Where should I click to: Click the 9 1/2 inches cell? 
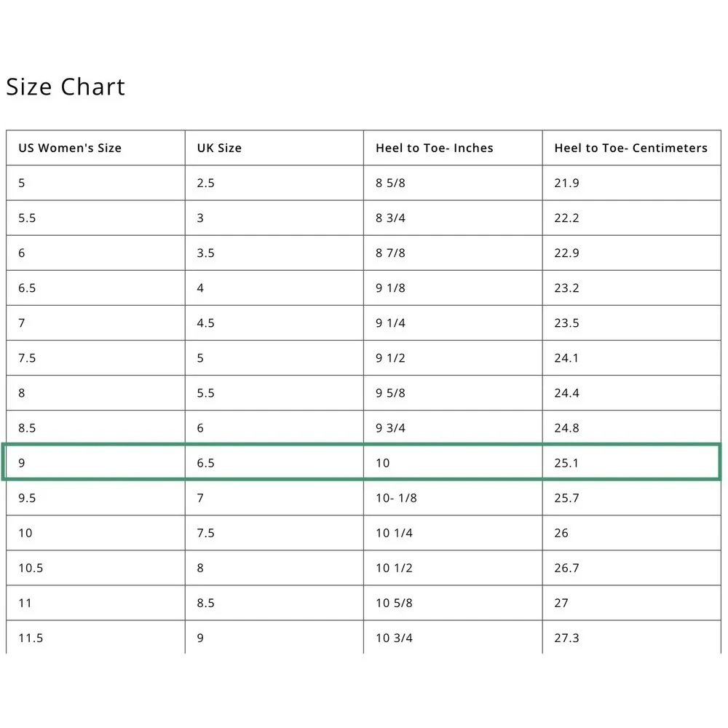453,357
